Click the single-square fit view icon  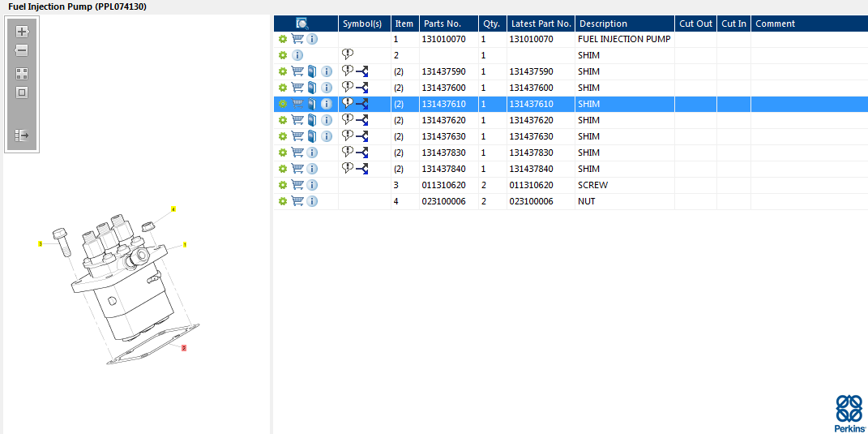tap(22, 92)
